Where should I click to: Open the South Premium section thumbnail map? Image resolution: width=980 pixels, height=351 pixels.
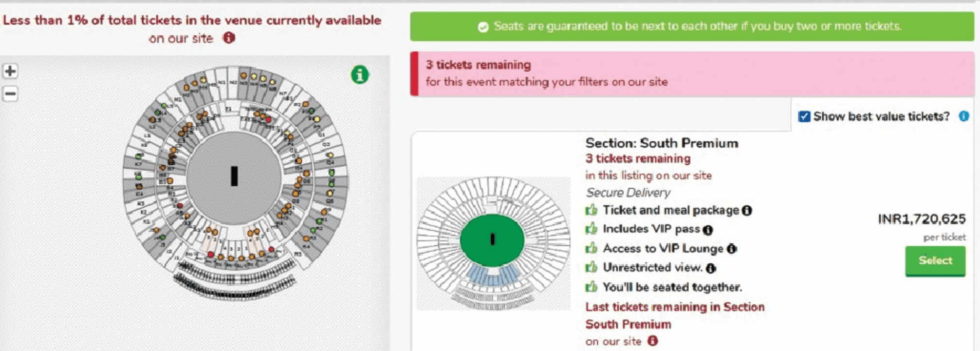(x=493, y=243)
